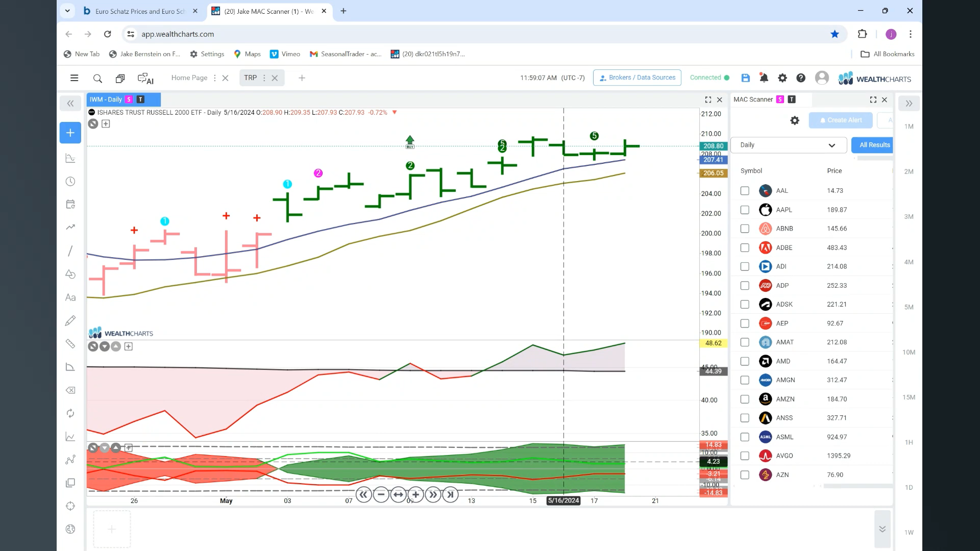
Task: Check the AAL row checkbox
Action: click(x=745, y=191)
